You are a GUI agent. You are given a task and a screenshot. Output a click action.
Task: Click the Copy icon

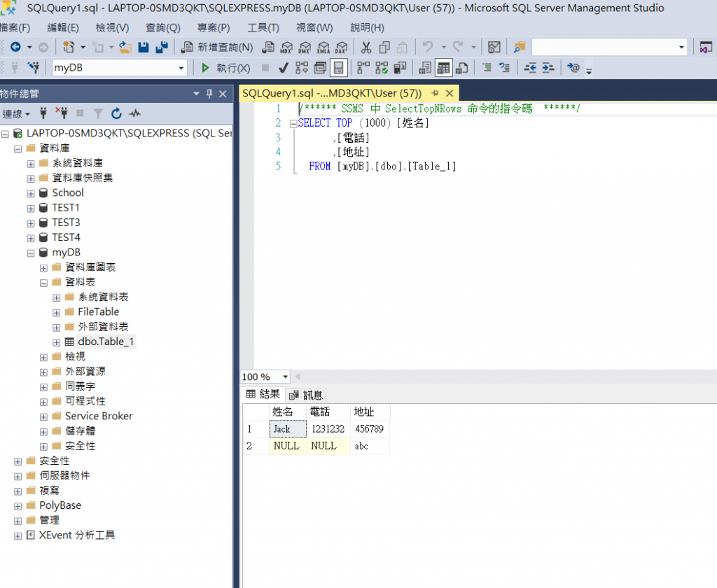(384, 47)
